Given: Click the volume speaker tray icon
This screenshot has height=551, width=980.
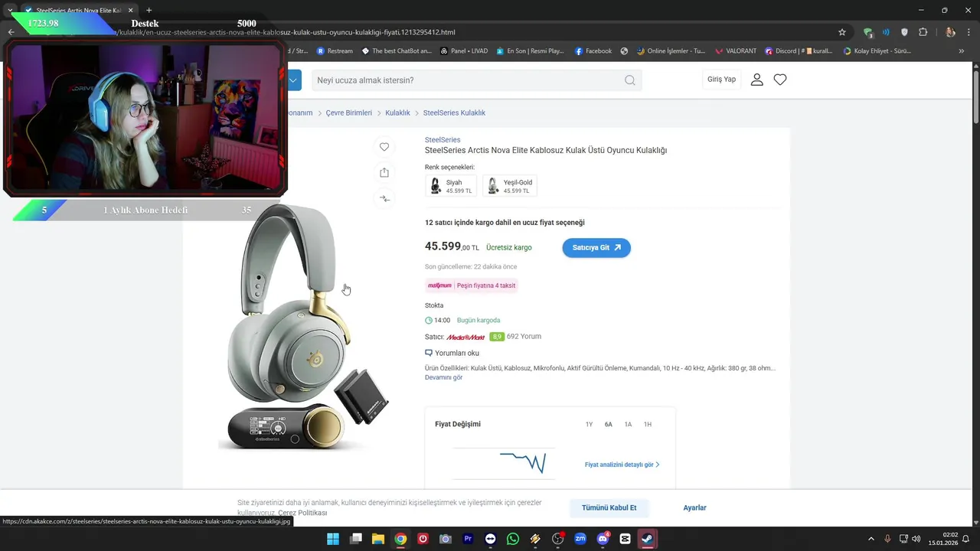Looking at the screenshot, I should (x=916, y=539).
